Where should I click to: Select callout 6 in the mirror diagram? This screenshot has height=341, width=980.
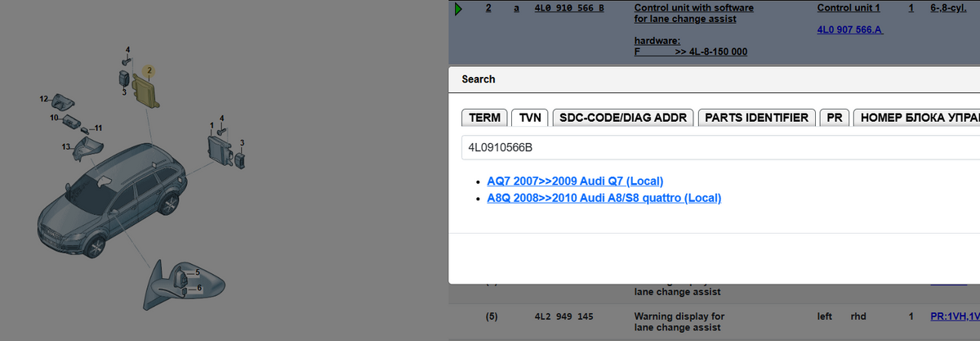tap(199, 288)
